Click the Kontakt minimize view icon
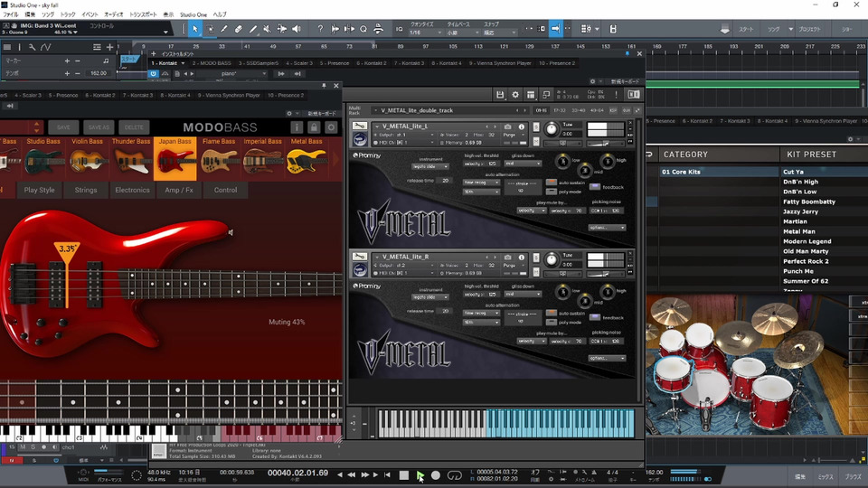The height and width of the screenshot is (488, 868). [x=546, y=95]
